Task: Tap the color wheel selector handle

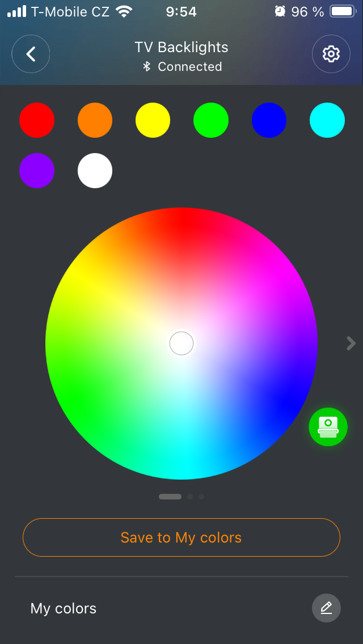Action: 181,344
